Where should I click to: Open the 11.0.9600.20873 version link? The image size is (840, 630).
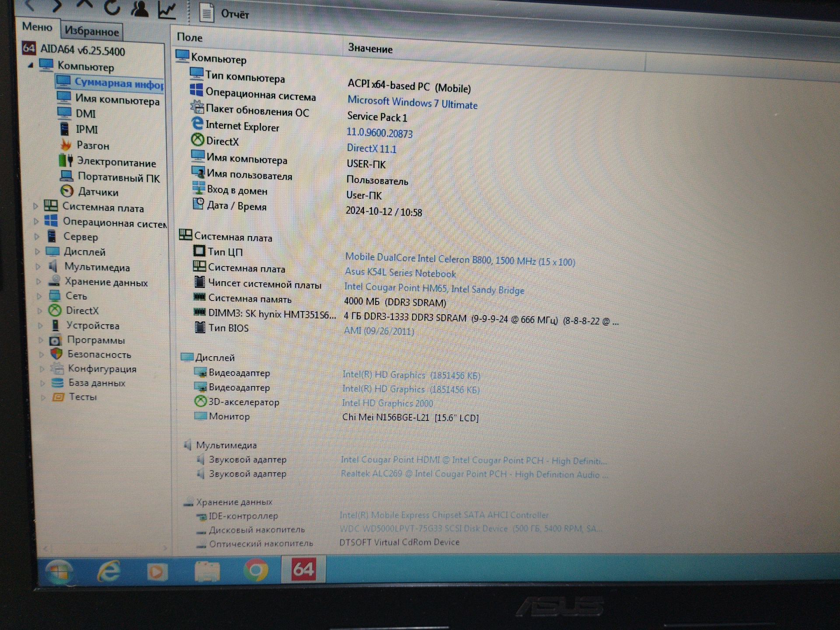point(379,133)
